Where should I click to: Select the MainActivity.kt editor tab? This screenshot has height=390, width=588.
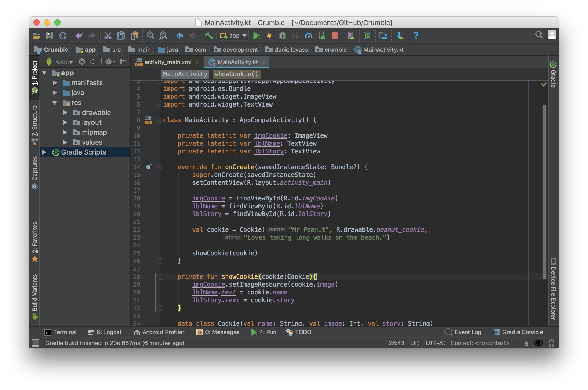(x=236, y=62)
